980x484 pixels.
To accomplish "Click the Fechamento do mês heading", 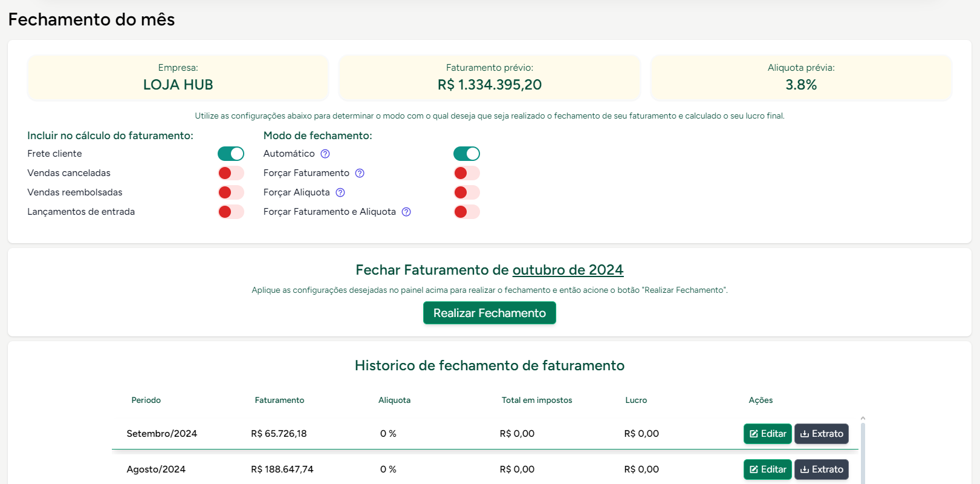I will coord(91,19).
